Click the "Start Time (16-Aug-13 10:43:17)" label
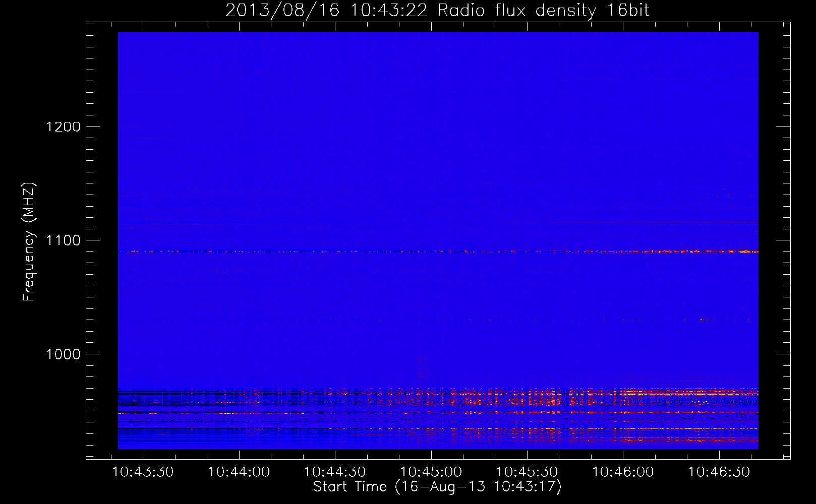The height and width of the screenshot is (504, 816). point(437,487)
